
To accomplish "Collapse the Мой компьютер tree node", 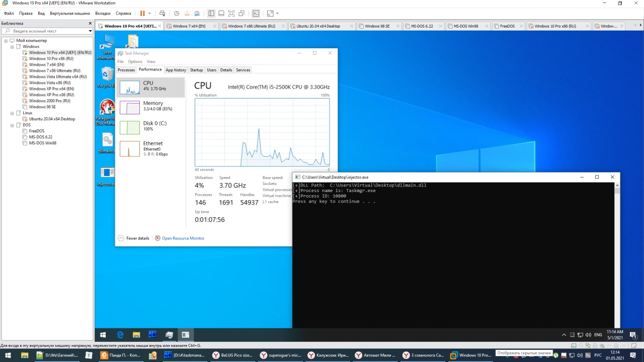I will click(6, 40).
